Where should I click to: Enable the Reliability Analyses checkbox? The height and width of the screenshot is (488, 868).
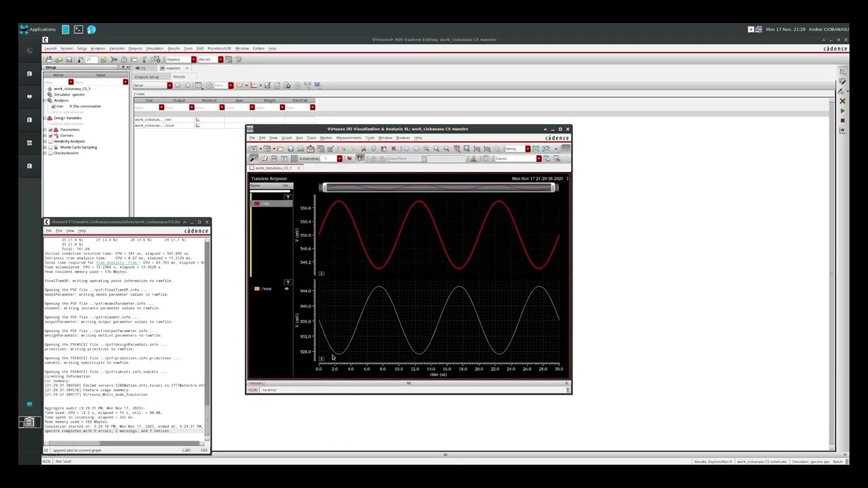pyautogui.click(x=50, y=141)
